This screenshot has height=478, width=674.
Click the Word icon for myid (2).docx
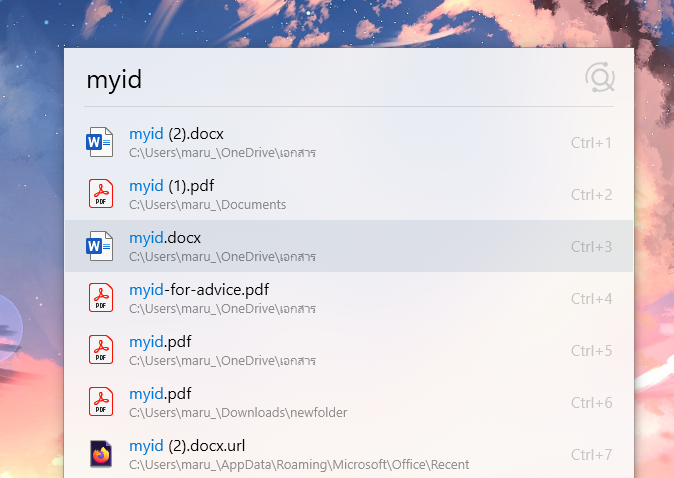click(100, 142)
